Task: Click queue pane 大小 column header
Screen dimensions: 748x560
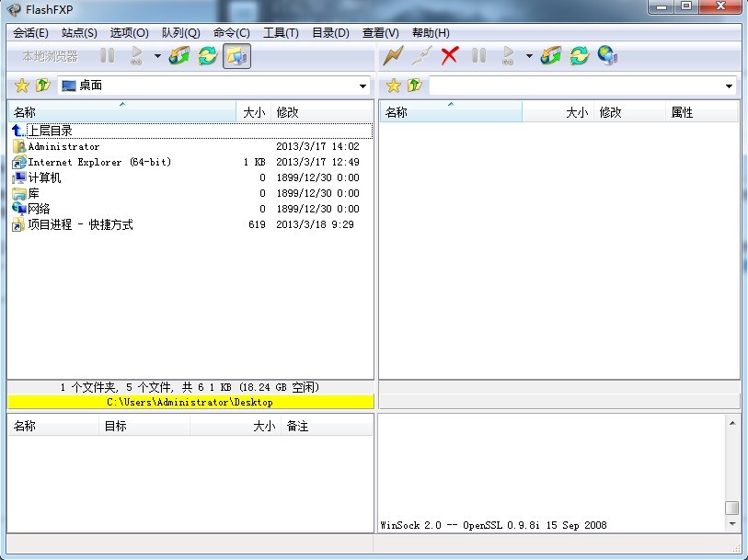Action: point(236,426)
